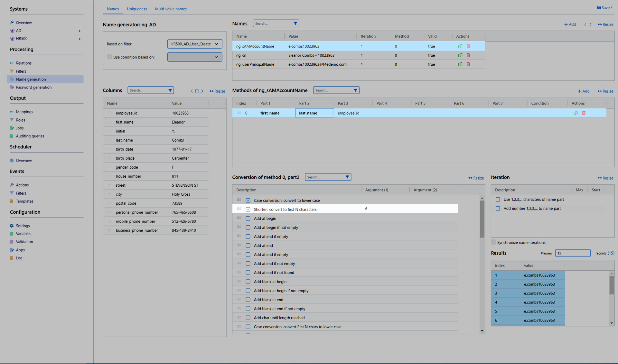Click the Preview records input field

click(573, 253)
